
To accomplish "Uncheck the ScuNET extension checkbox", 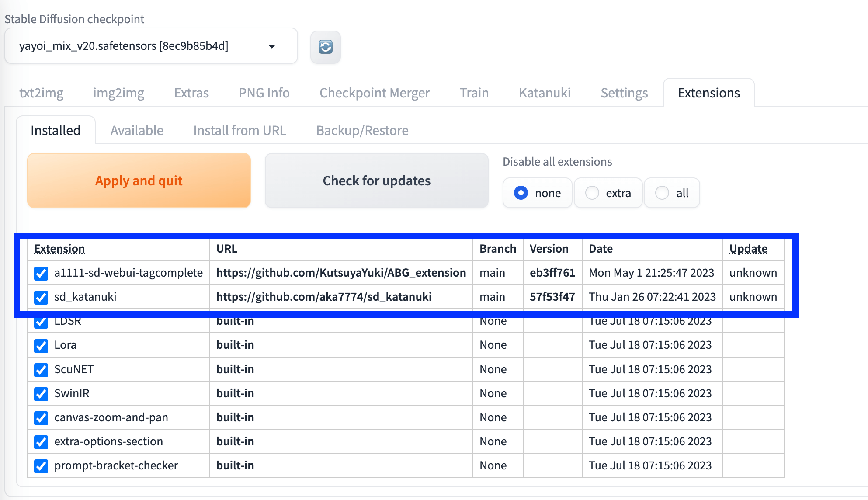I will [x=41, y=370].
